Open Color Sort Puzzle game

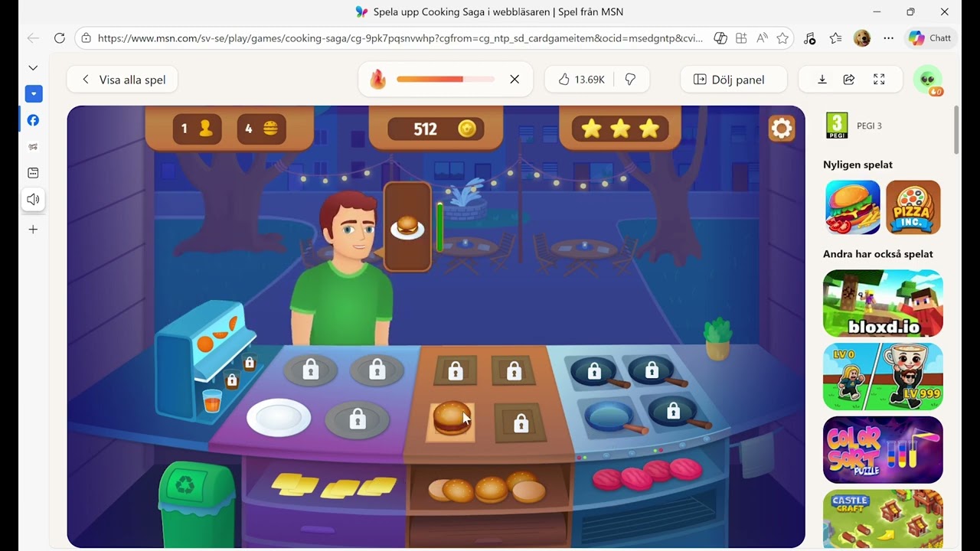pyautogui.click(x=883, y=450)
